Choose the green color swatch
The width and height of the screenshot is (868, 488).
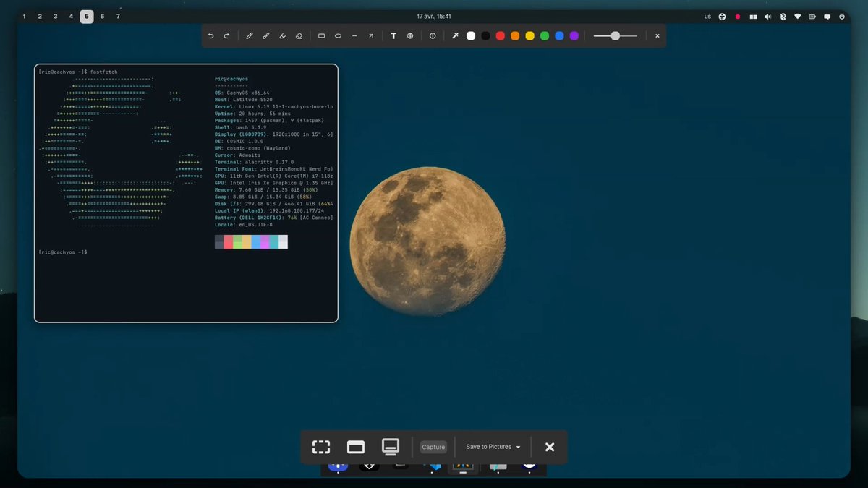[x=545, y=35]
